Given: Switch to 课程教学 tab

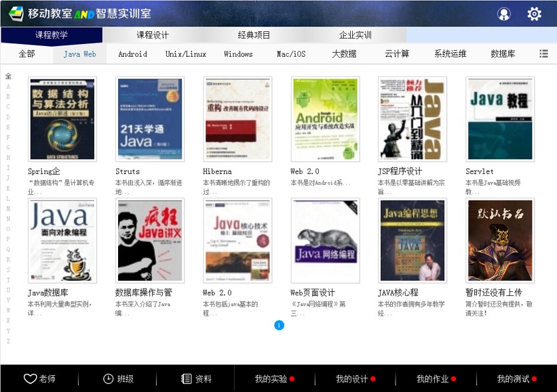Looking at the screenshot, I should [51, 35].
